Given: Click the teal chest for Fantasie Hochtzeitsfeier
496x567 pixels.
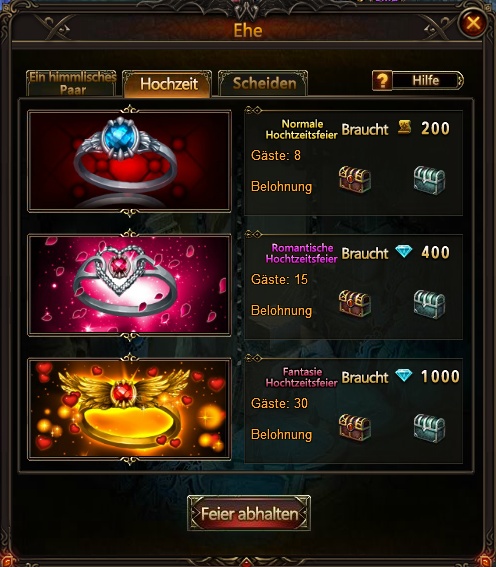Looking at the screenshot, I should tap(429, 428).
